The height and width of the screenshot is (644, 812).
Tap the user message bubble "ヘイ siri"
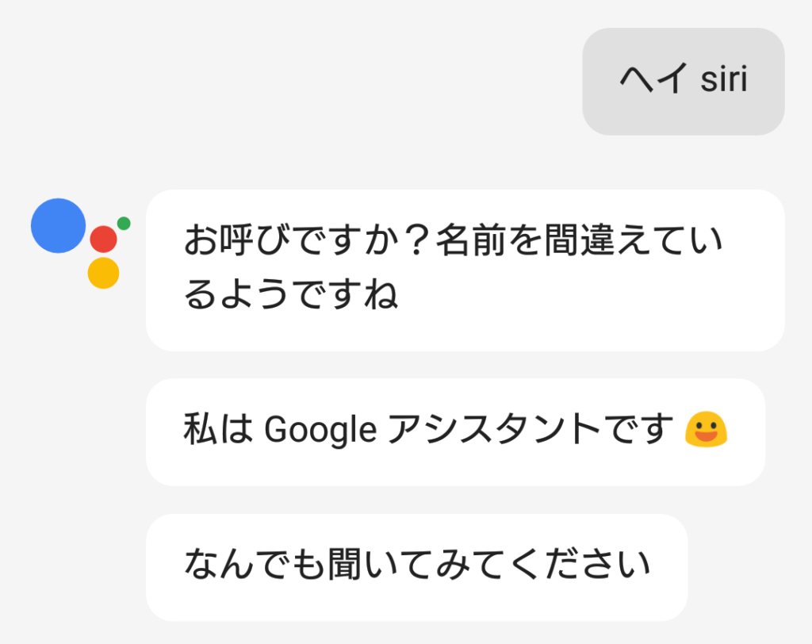point(683,82)
